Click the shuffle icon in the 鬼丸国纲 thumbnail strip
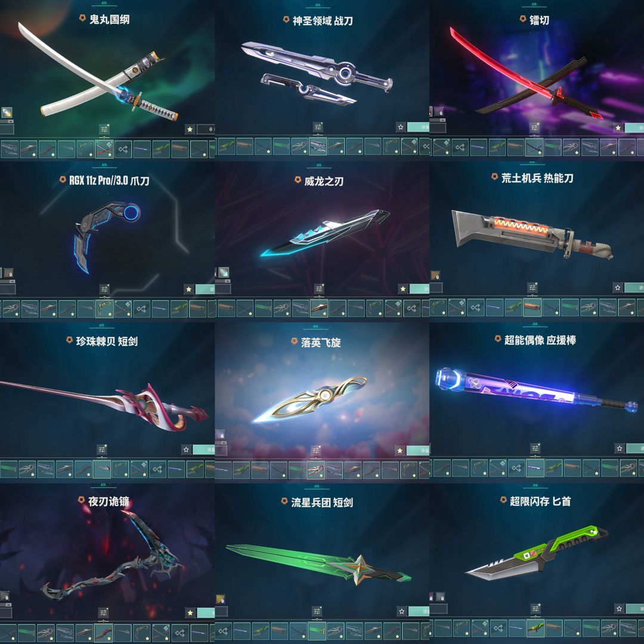The image size is (644, 644). [123, 148]
